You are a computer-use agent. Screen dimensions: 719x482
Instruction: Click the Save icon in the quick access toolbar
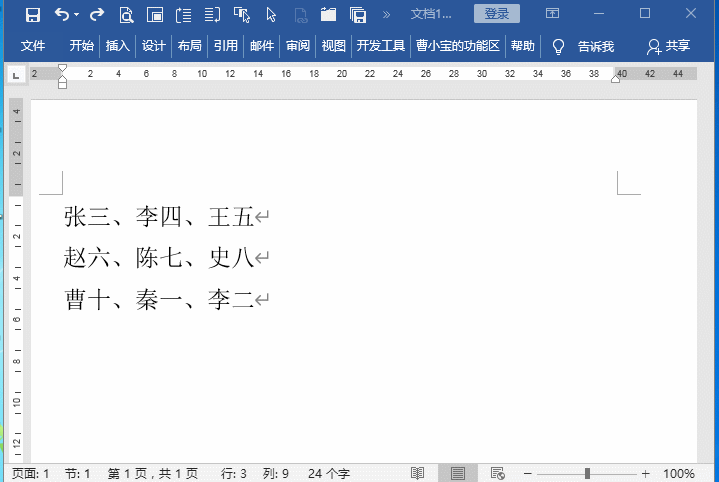(33, 15)
